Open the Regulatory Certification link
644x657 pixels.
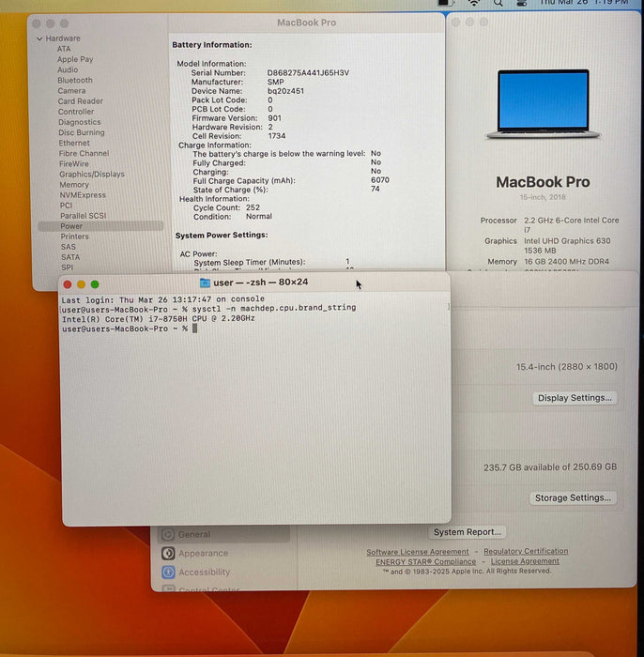coord(526,551)
